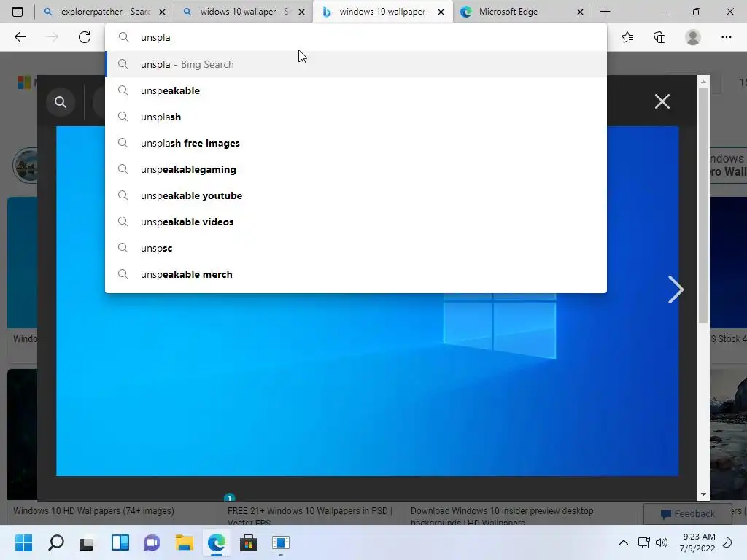Open the Favorites star icon
Screen dimensions: 747x560
pyautogui.click(x=627, y=37)
